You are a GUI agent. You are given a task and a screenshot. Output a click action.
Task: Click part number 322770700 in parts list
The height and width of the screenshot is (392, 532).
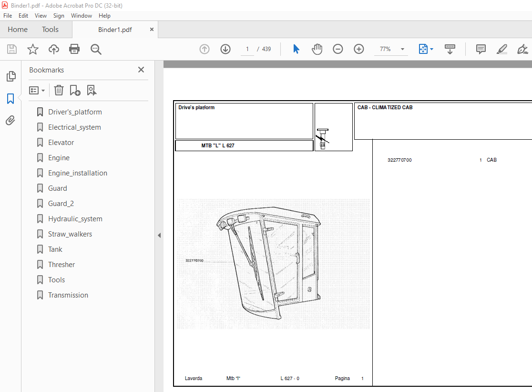[399, 160]
